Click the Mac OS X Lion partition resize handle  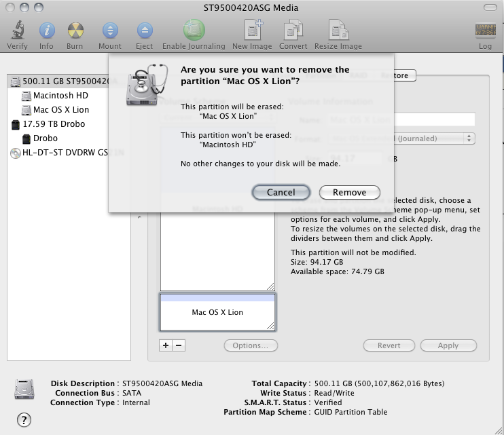click(x=270, y=326)
